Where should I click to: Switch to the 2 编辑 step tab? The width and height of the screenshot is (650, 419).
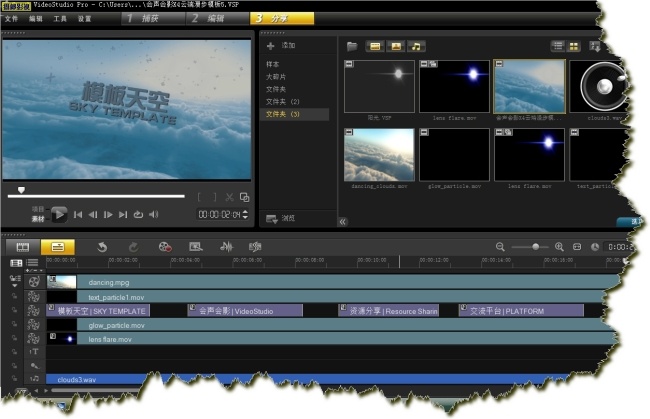[218, 18]
